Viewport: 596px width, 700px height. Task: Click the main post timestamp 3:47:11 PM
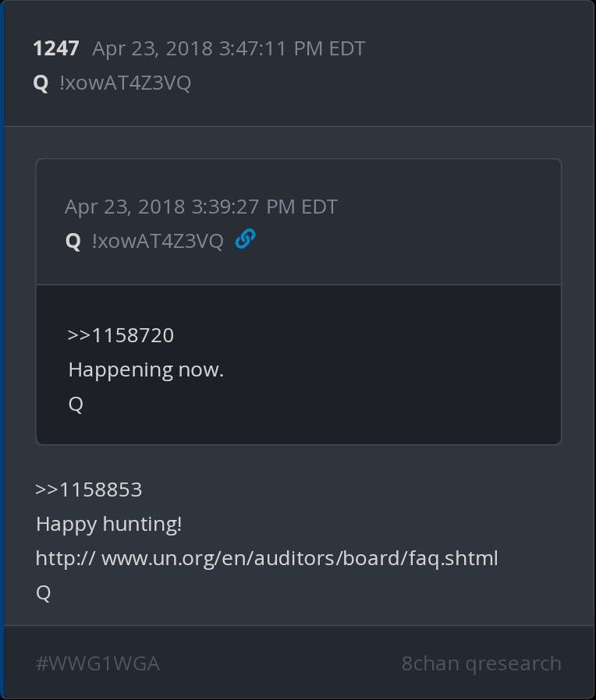point(229,48)
